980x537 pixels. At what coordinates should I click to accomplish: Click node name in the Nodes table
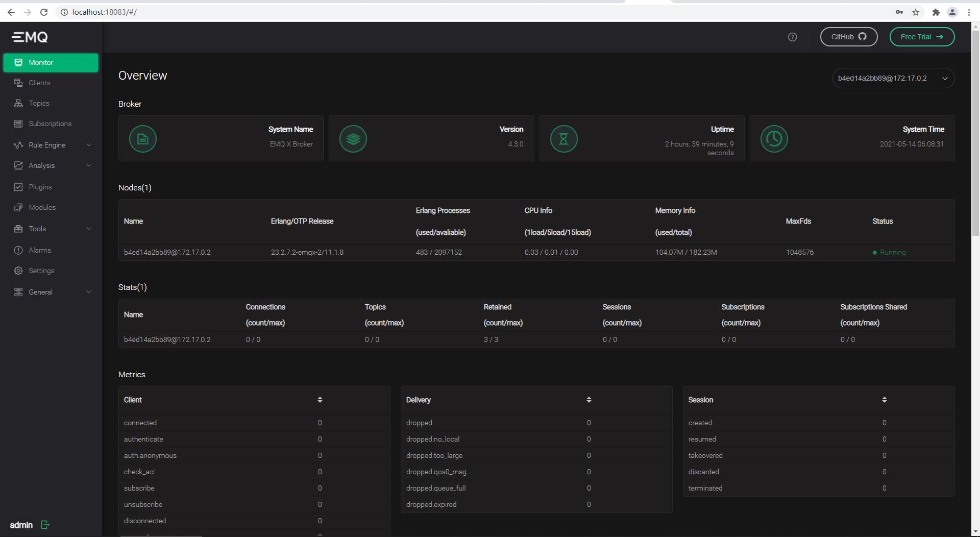[167, 252]
